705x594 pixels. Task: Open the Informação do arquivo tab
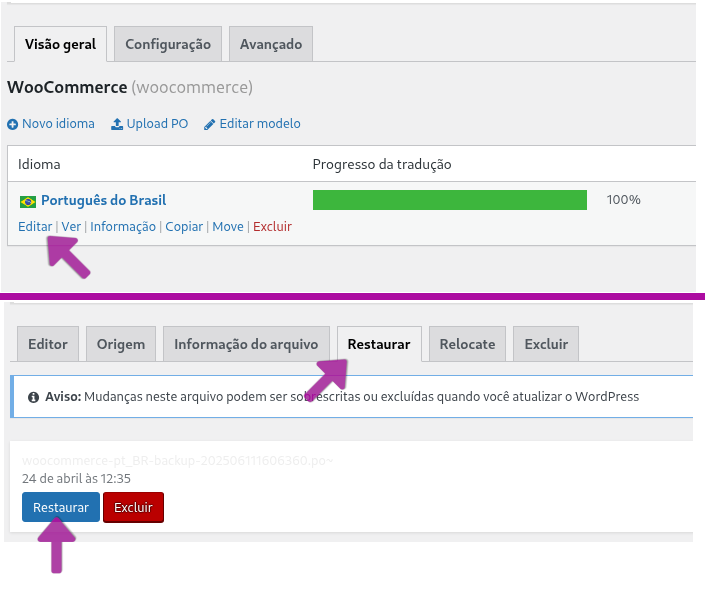pos(246,344)
